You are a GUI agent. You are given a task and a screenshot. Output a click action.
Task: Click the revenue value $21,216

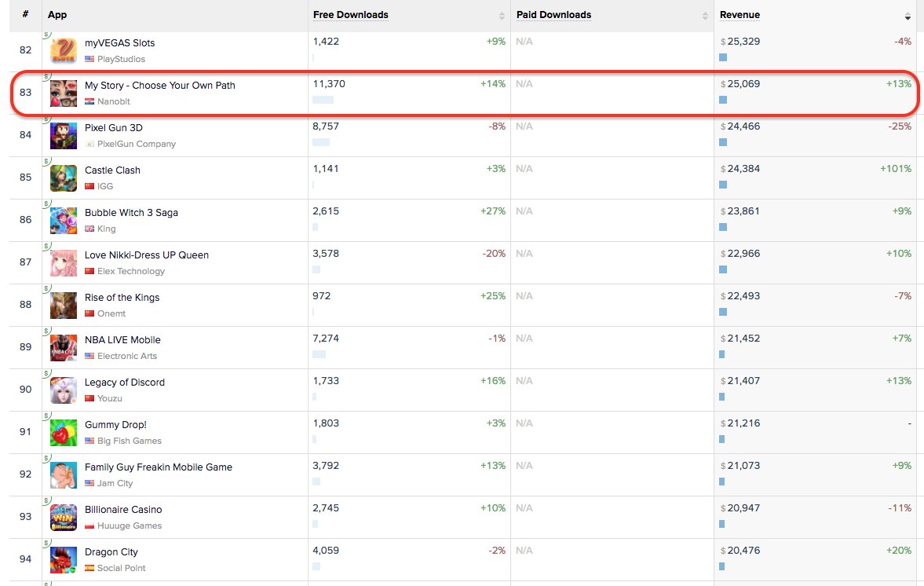pyautogui.click(x=740, y=423)
